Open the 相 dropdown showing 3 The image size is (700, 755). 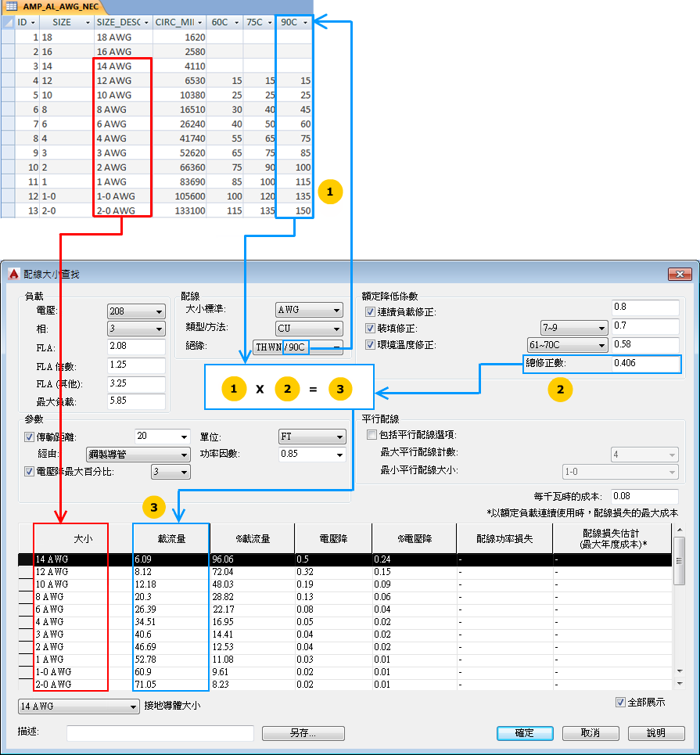pos(136,329)
